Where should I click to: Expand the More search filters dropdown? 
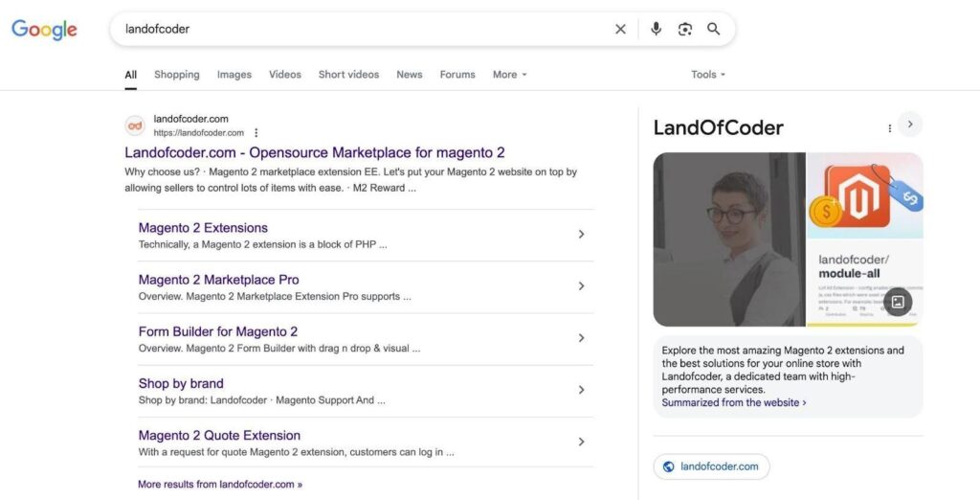[509, 75]
